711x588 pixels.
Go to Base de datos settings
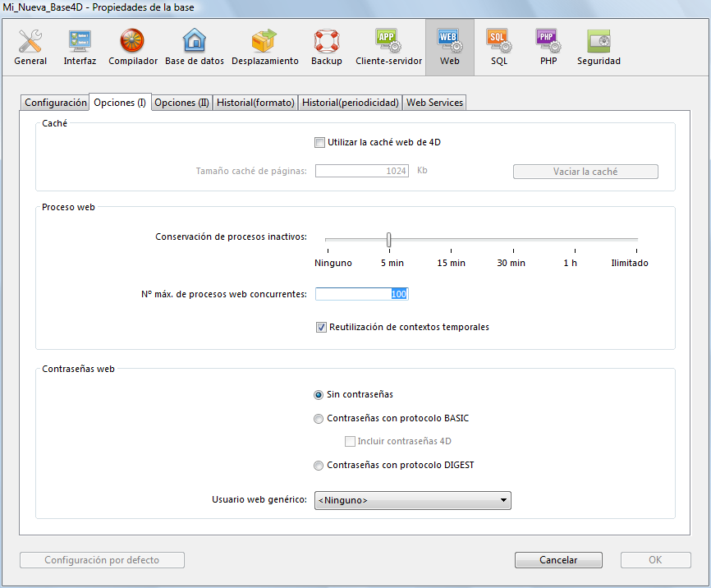(x=195, y=47)
